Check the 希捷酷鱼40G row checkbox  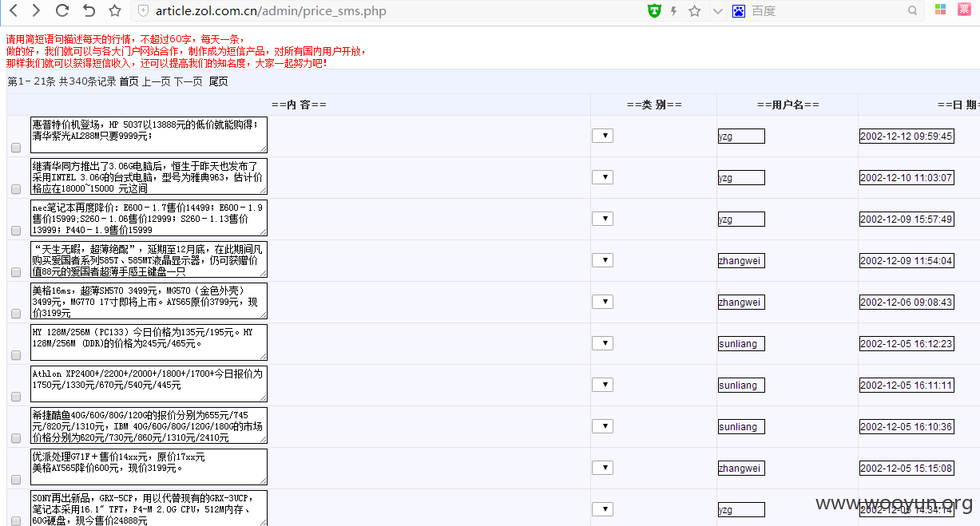tap(16, 438)
